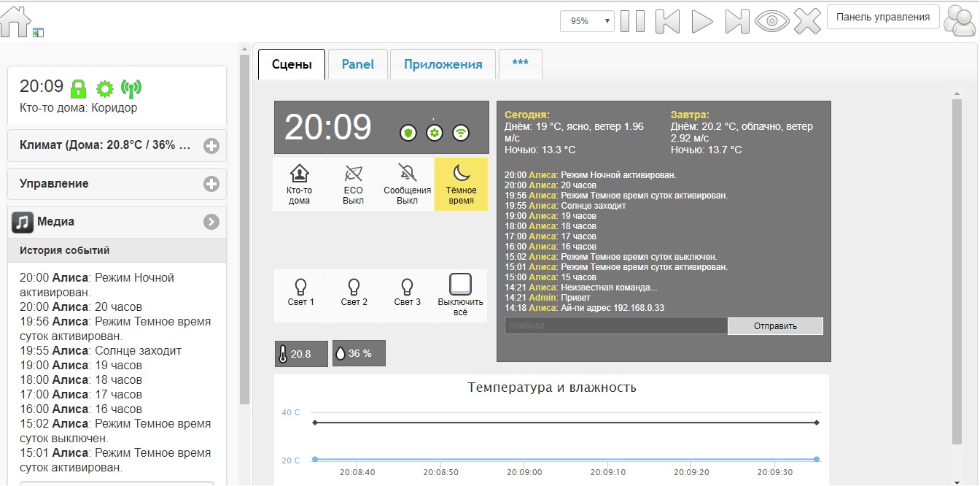Click the green padlock icon in the sidebar
Screen dimensions: 980x486
point(78,89)
